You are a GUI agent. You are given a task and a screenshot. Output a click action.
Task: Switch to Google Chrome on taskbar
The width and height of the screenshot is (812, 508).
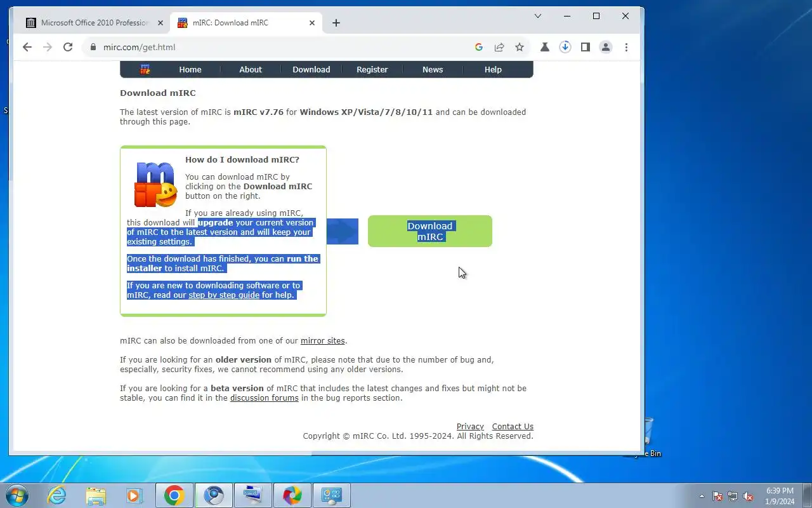pos(174,495)
